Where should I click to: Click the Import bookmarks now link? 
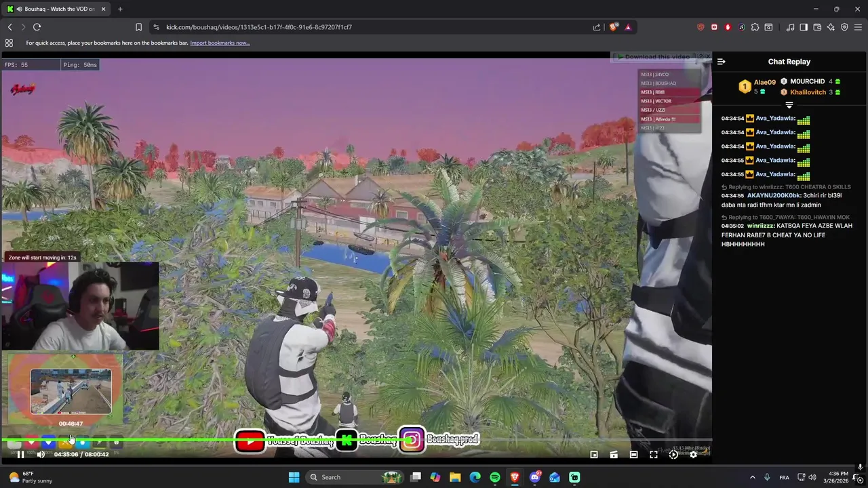[x=220, y=43]
